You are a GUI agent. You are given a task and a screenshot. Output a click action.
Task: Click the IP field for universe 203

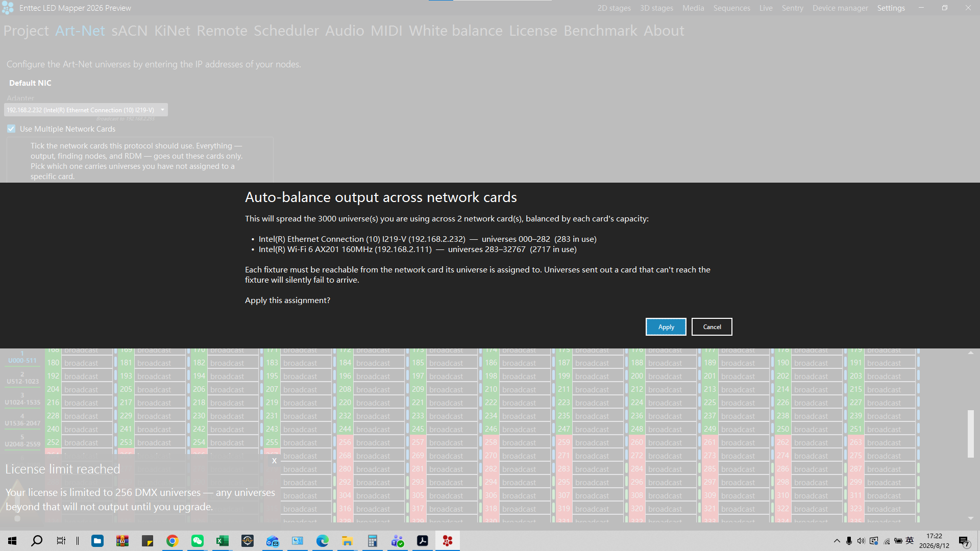click(x=890, y=377)
